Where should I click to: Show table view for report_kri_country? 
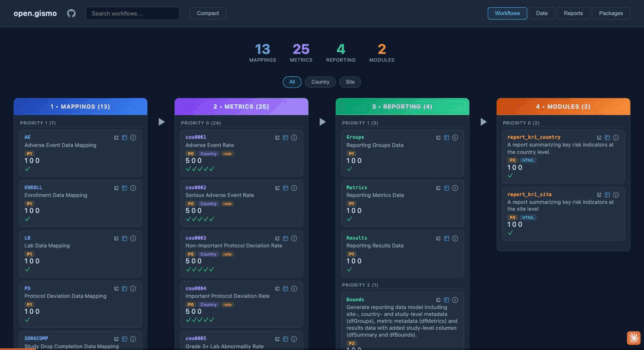pyautogui.click(x=607, y=137)
